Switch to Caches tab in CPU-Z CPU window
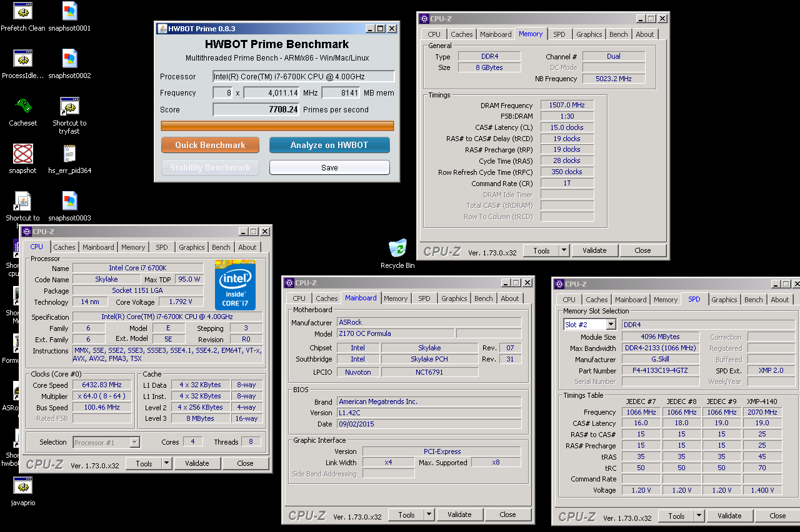This screenshot has height=532, width=800. 64,247
